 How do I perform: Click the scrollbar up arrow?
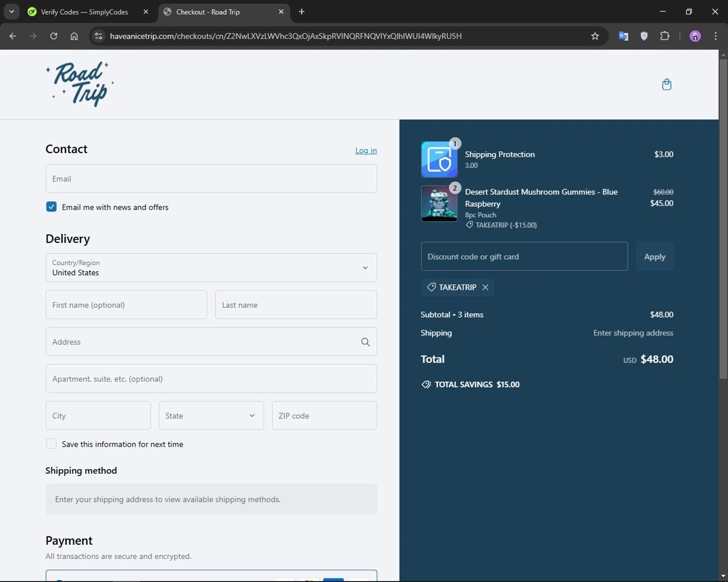(723, 54)
